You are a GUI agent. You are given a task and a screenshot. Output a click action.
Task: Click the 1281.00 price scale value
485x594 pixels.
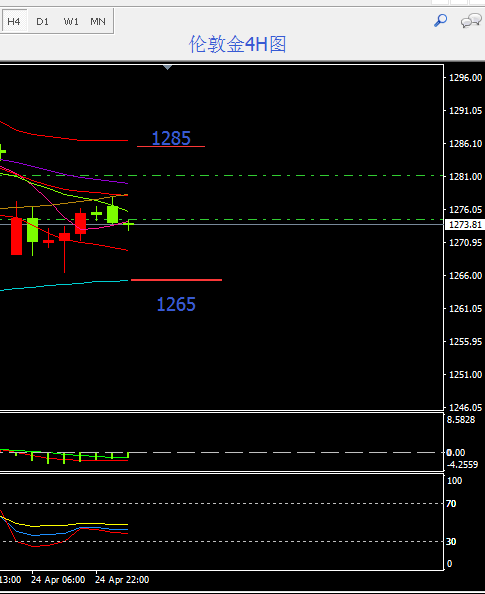465,177
